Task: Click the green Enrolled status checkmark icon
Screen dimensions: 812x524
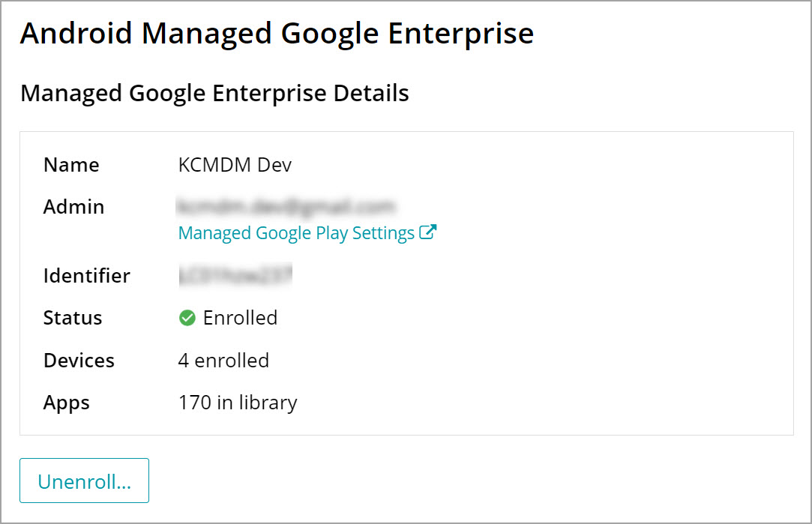Action: (187, 319)
